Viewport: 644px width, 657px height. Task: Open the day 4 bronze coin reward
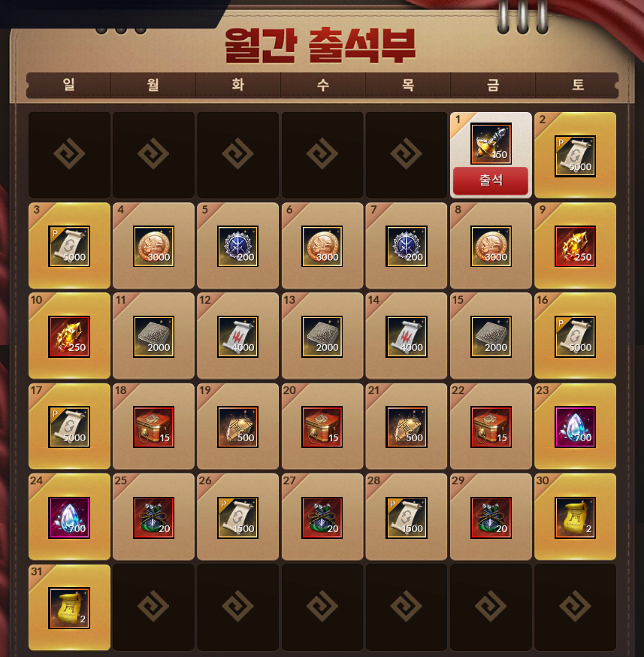click(x=153, y=246)
